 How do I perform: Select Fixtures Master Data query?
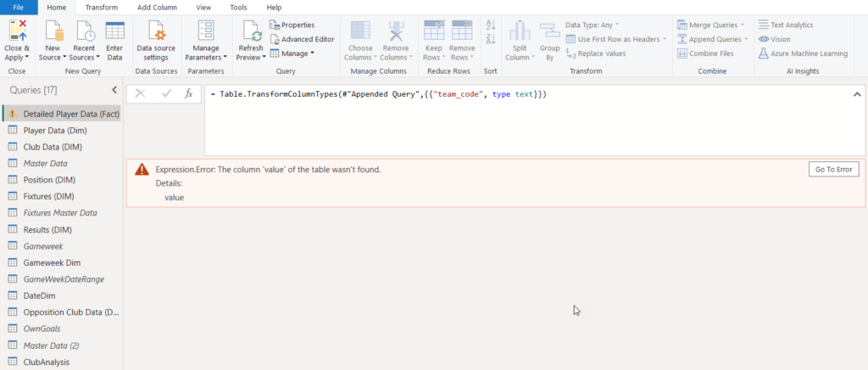point(62,213)
